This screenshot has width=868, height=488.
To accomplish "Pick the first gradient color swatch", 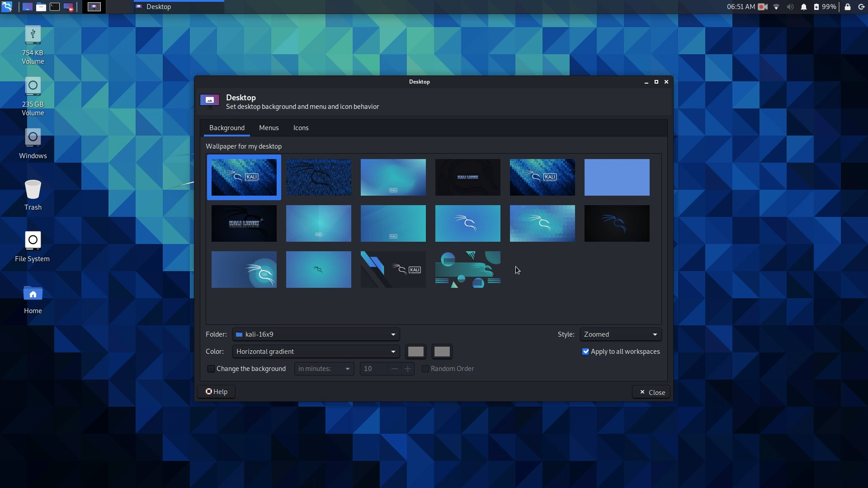I will click(x=416, y=352).
